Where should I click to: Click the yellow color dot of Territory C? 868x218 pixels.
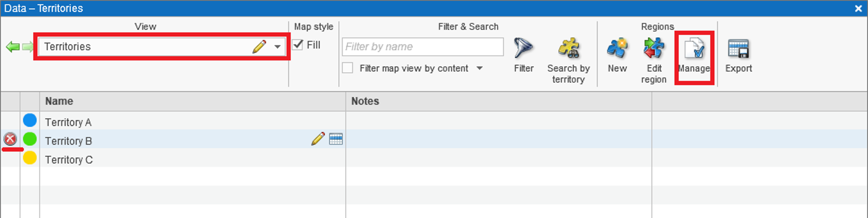[x=30, y=158]
